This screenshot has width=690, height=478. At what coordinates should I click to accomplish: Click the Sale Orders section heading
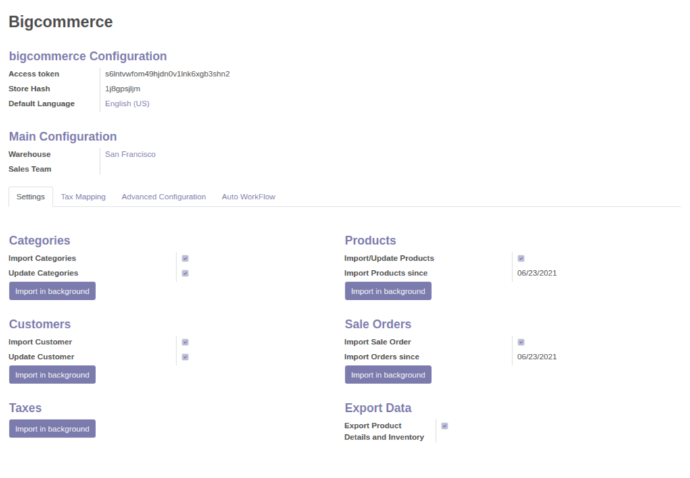(378, 324)
